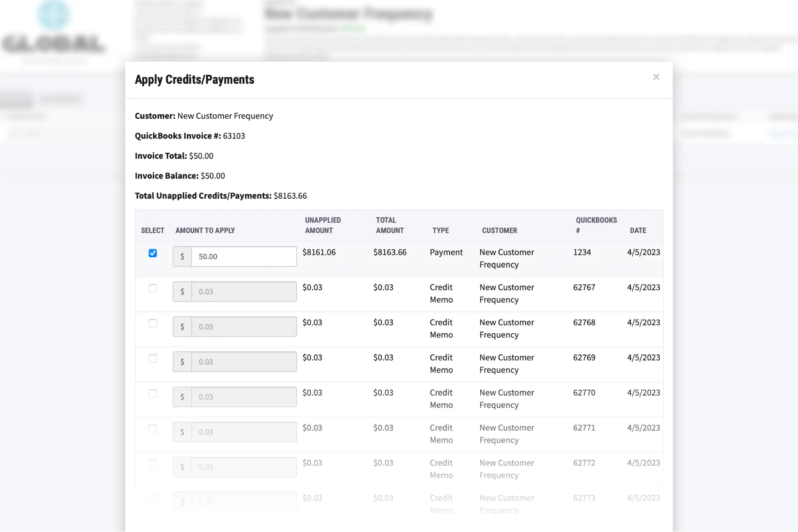Click the Unapplied Amount column header
Image resolution: width=798 pixels, height=532 pixels.
click(323, 225)
